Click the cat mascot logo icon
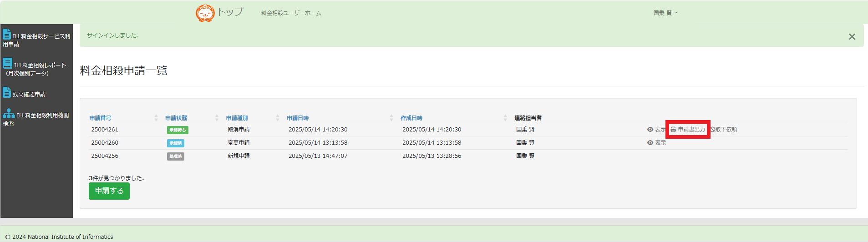 (205, 13)
